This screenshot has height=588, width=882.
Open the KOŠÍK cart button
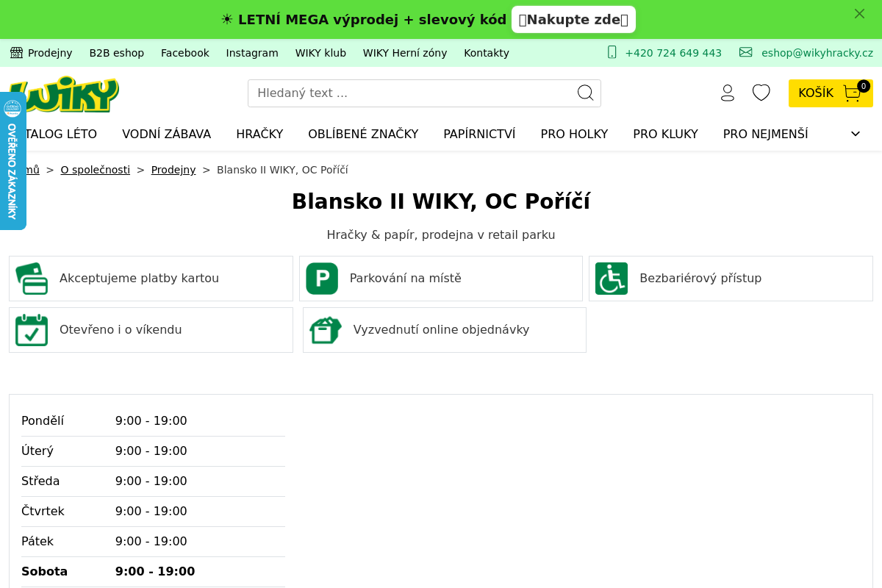(831, 93)
